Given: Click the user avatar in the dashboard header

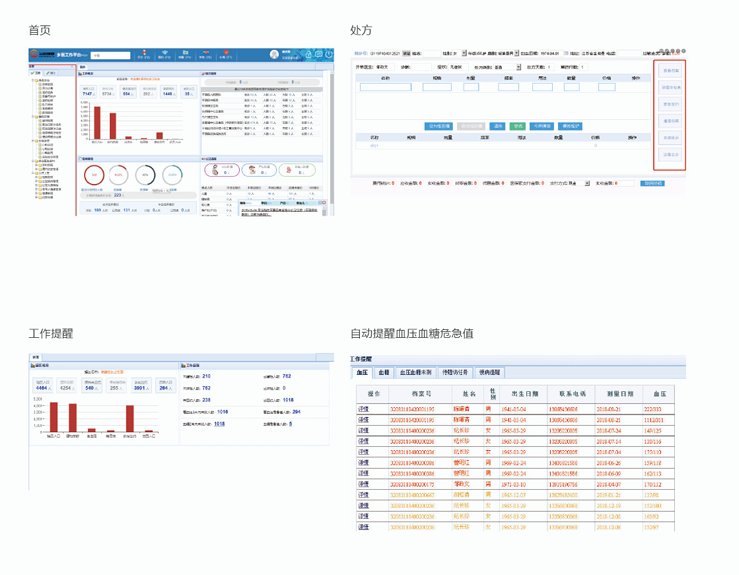Looking at the screenshot, I should [275, 55].
